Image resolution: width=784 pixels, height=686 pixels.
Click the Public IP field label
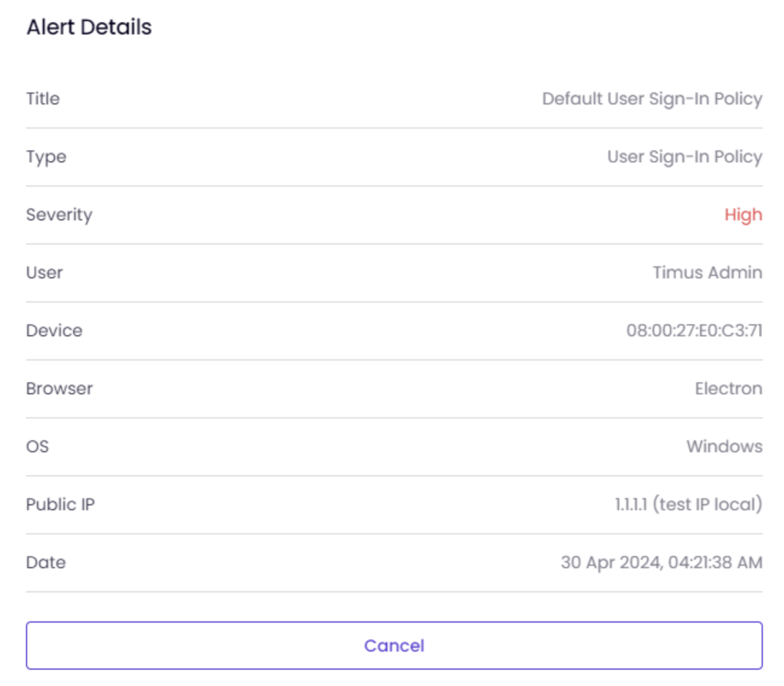coord(60,504)
